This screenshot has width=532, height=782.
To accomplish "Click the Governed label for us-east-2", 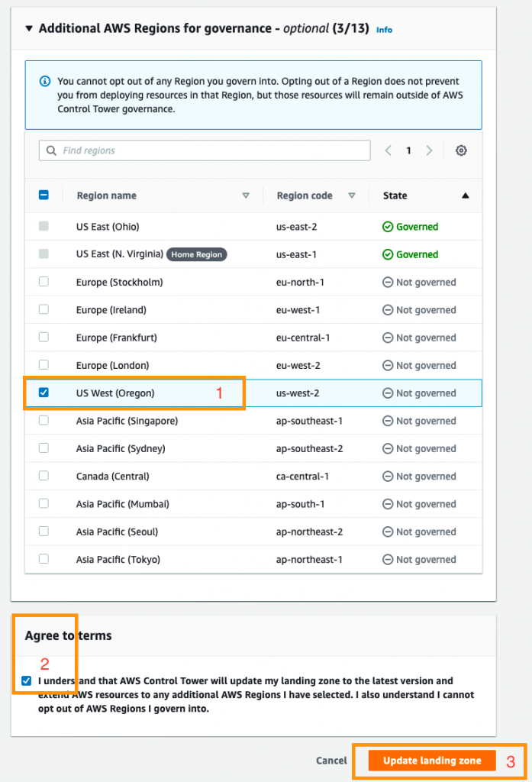I will [x=418, y=227].
